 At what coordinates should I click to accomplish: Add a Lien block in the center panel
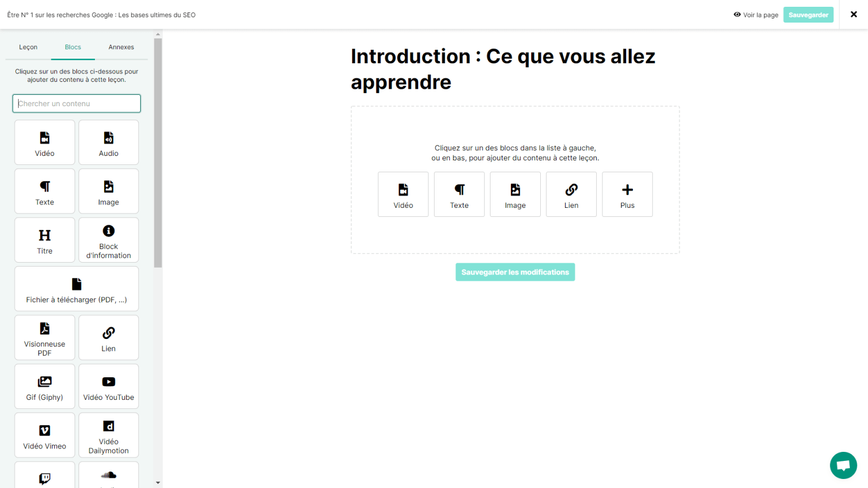571,194
